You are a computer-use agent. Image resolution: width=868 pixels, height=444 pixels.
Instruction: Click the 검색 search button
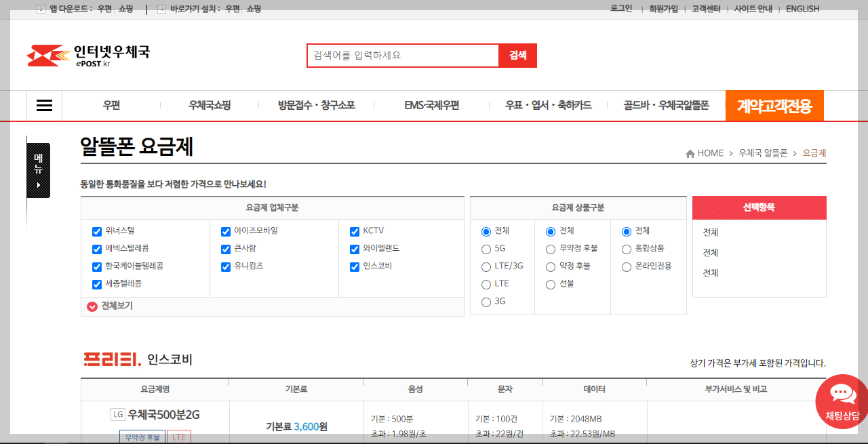click(x=517, y=55)
